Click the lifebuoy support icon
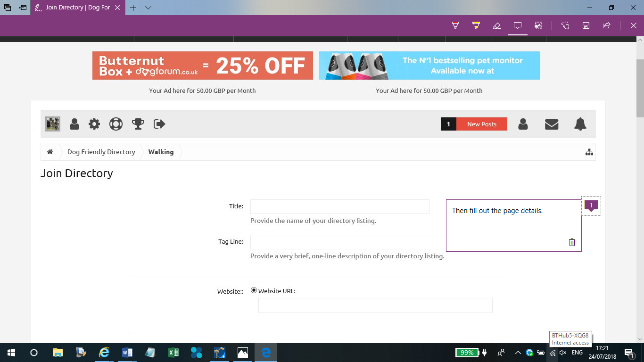The width and height of the screenshot is (644, 362). (116, 124)
